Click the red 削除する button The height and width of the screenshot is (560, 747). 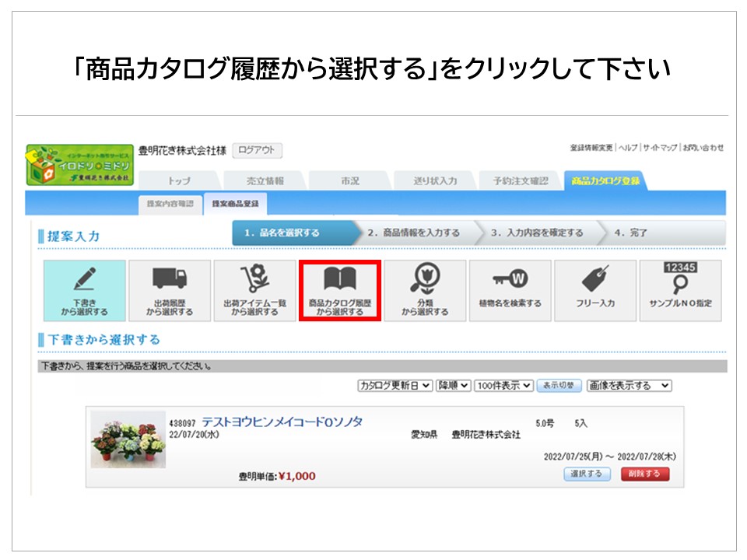644,474
